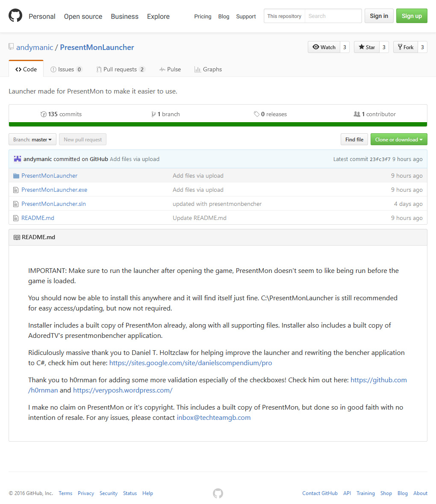Open the Branch: master dropdown

[32, 140]
